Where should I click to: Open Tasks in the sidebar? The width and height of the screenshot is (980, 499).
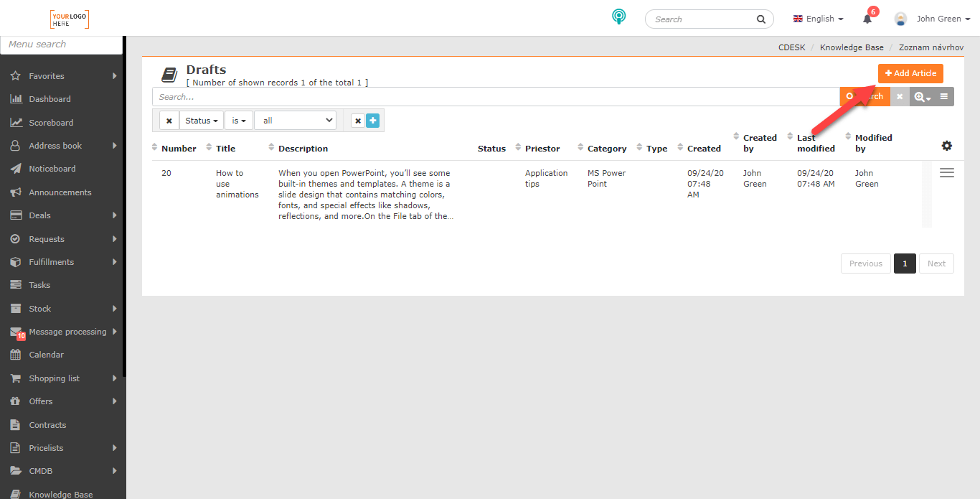[39, 285]
